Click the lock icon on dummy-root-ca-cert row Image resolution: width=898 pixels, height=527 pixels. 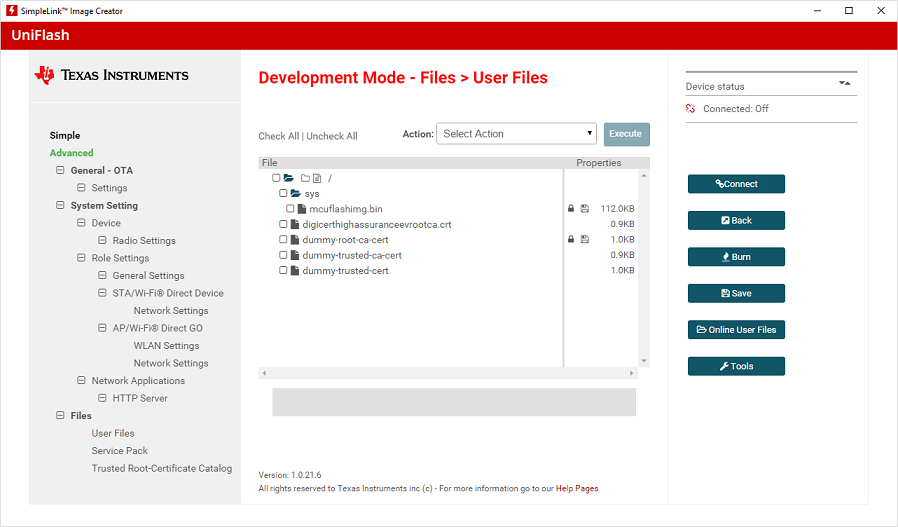(570, 239)
